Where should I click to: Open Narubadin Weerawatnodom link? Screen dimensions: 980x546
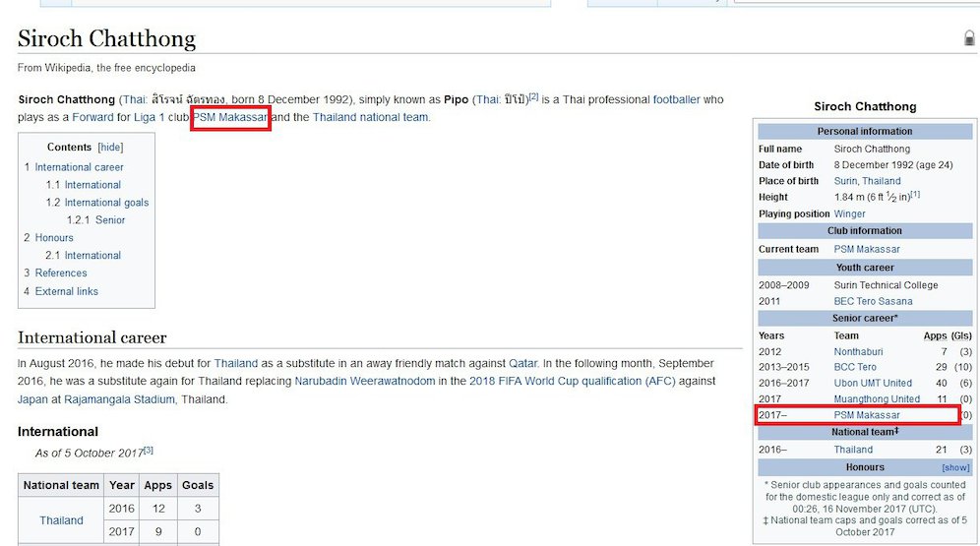coord(364,381)
